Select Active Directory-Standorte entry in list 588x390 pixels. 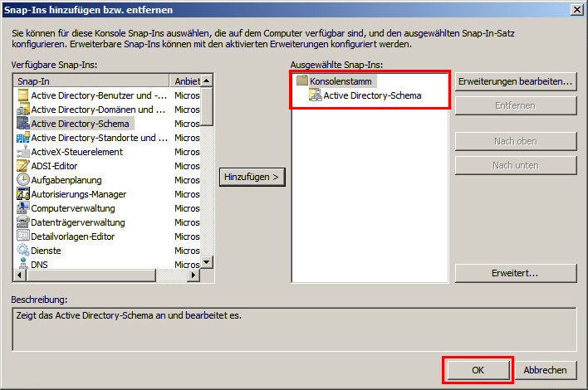93,138
